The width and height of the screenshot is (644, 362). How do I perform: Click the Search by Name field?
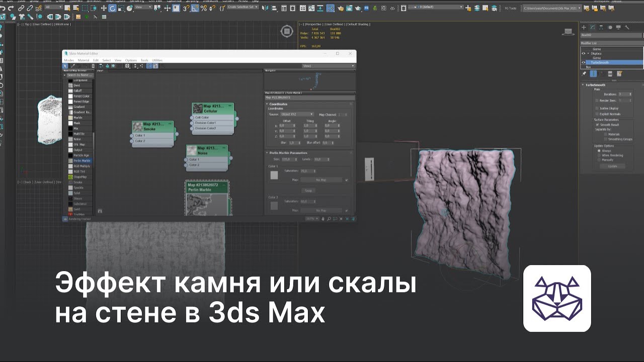point(79,75)
